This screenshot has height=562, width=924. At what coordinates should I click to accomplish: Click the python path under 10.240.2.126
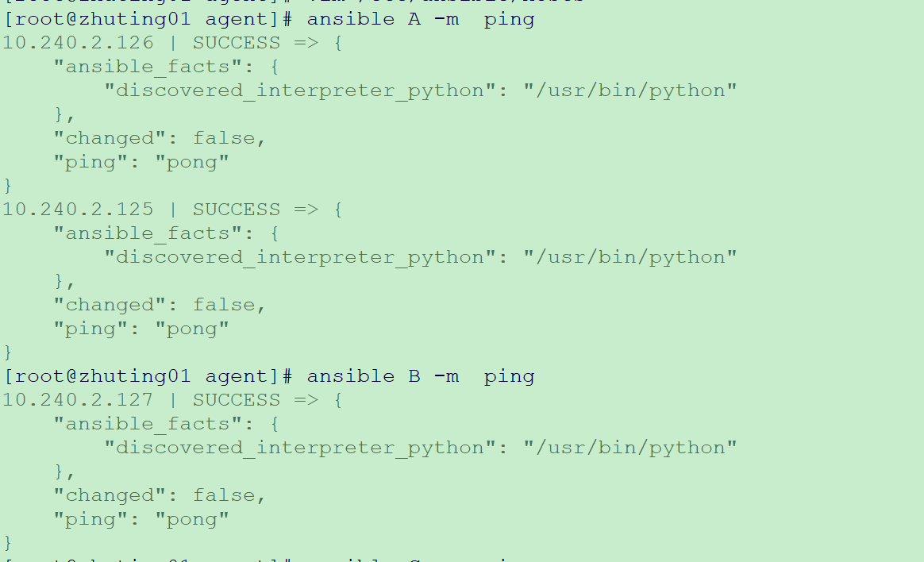point(630,90)
